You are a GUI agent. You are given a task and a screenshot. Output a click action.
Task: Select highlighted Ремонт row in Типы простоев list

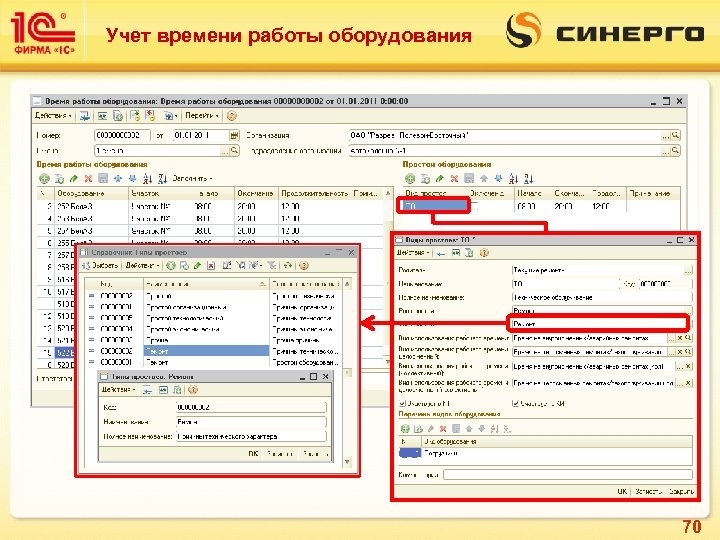214,351
